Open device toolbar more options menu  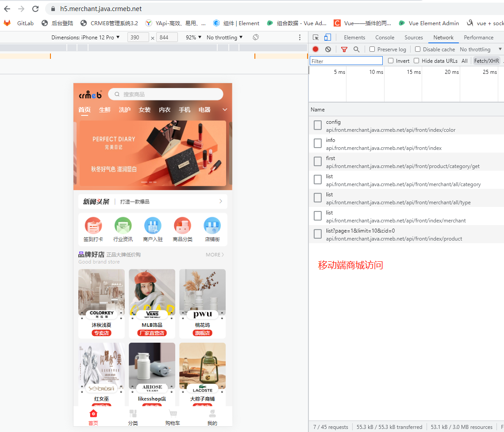coord(300,37)
